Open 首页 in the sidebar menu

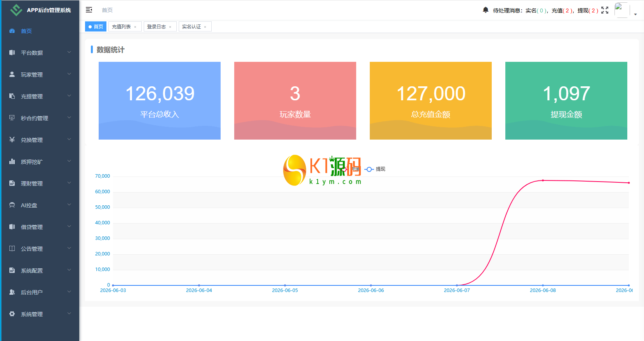(x=40, y=31)
